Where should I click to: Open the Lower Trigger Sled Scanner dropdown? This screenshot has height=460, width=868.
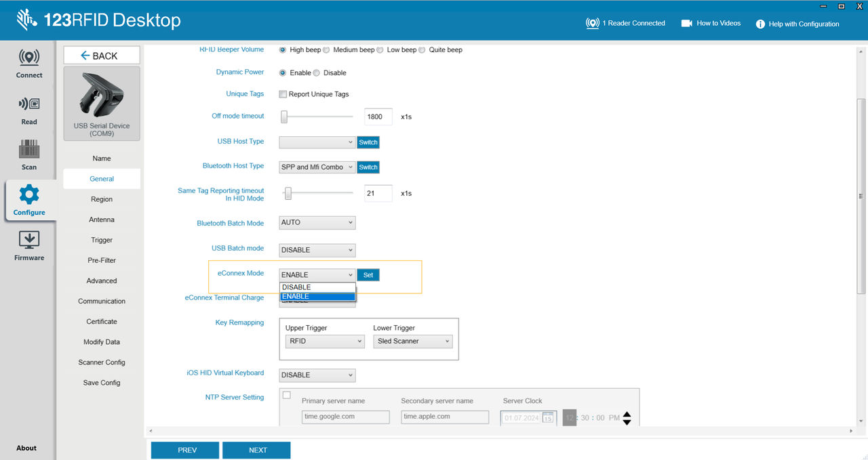pyautogui.click(x=413, y=341)
